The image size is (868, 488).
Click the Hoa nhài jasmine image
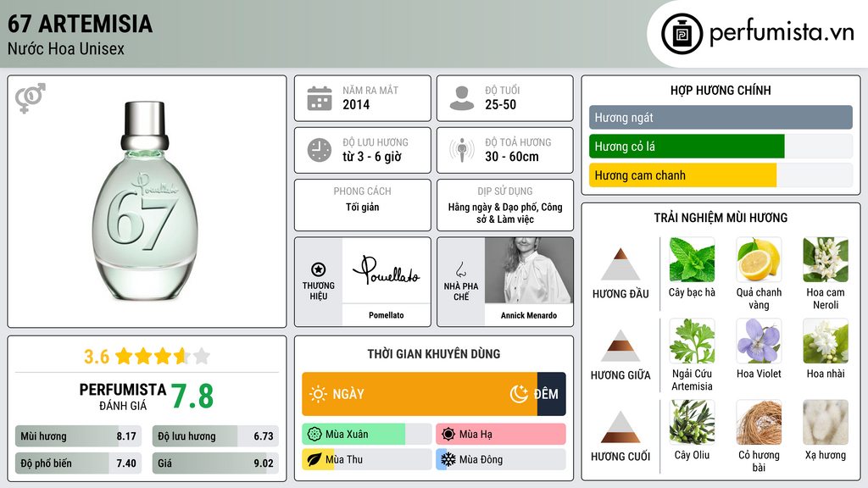pyautogui.click(x=826, y=341)
